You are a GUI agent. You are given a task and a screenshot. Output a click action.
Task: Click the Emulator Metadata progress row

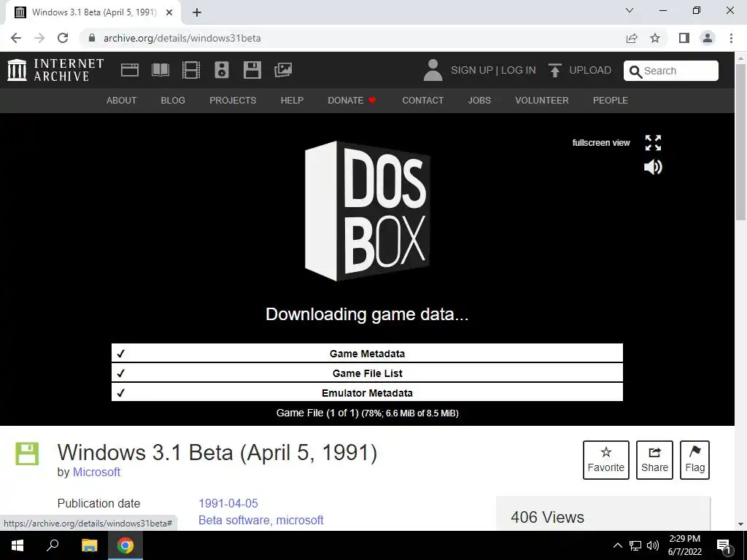pyautogui.click(x=367, y=392)
